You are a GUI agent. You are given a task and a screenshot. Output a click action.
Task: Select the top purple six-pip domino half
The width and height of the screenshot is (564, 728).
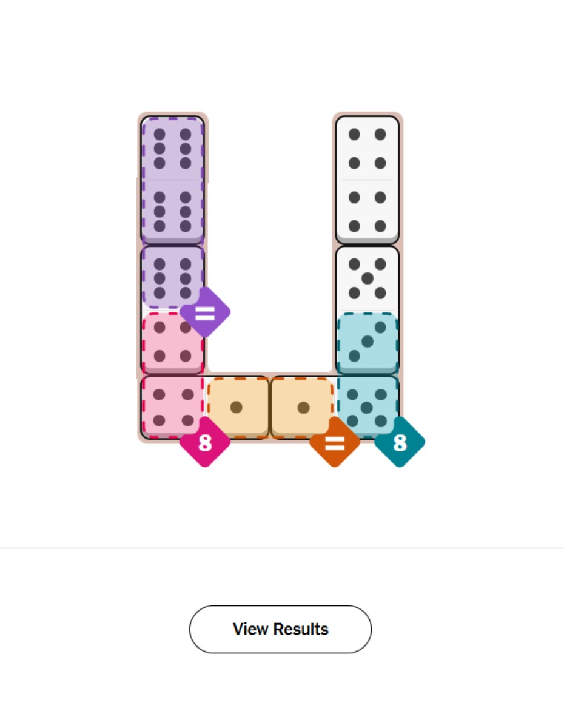tap(172, 149)
